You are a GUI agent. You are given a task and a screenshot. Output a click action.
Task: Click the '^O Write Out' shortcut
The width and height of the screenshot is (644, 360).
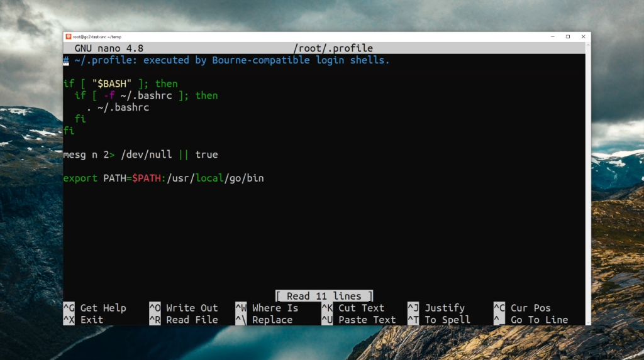click(184, 308)
